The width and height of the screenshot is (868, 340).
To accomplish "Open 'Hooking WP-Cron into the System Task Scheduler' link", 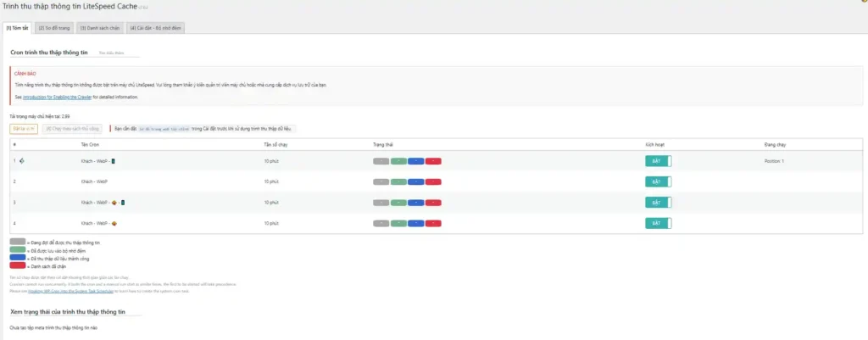I will pyautogui.click(x=71, y=291).
